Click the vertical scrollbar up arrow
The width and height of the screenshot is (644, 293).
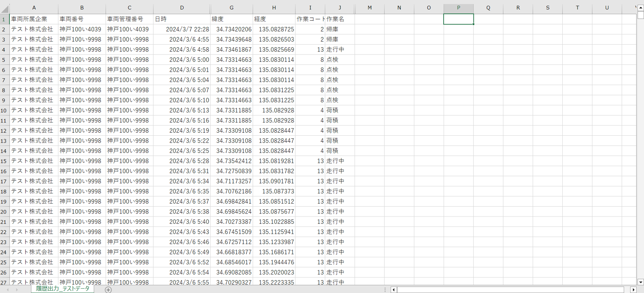point(641,8)
